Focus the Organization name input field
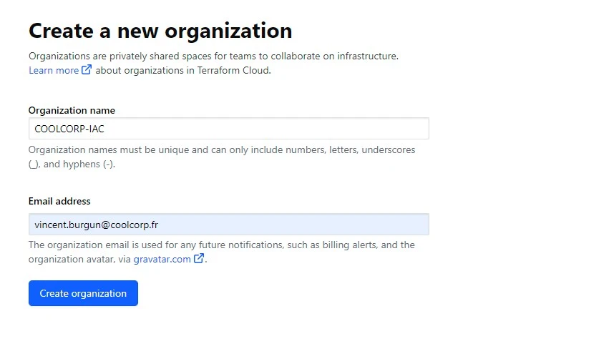 [229, 129]
